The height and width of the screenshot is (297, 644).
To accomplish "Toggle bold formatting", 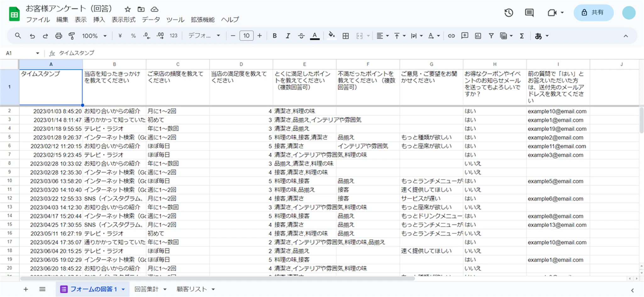I will click(275, 36).
